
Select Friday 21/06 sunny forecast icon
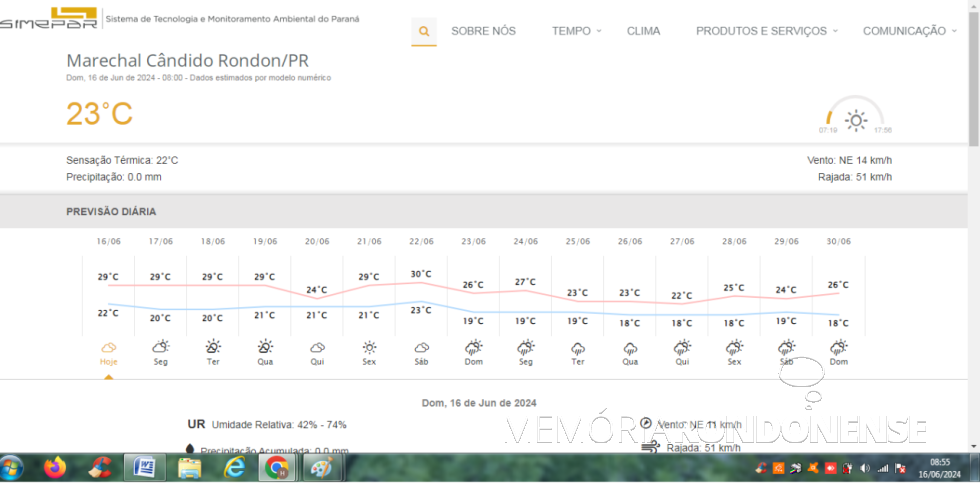tap(369, 347)
